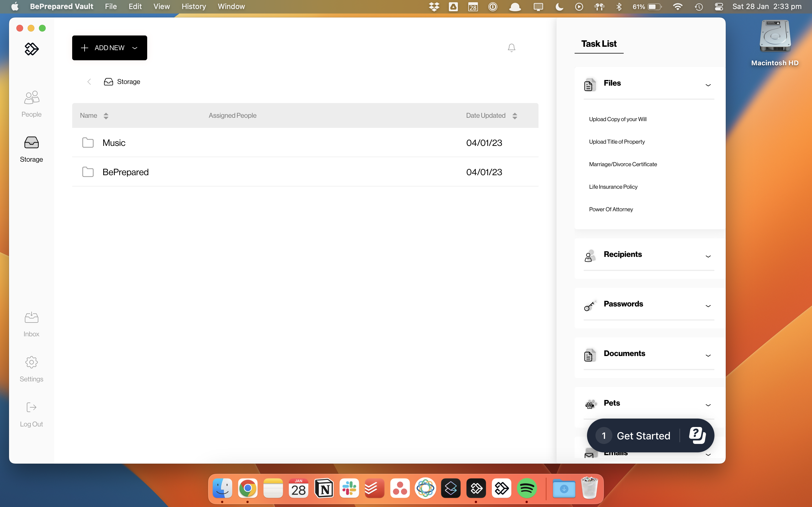This screenshot has width=812, height=507.
Task: Collapse the Files task section
Action: pyautogui.click(x=708, y=85)
